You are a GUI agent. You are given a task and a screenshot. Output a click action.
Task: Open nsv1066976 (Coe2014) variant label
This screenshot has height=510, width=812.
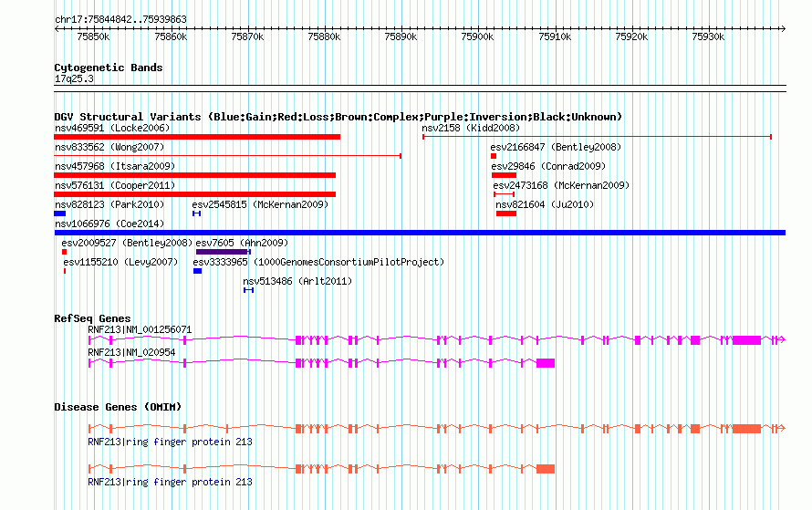pos(109,224)
